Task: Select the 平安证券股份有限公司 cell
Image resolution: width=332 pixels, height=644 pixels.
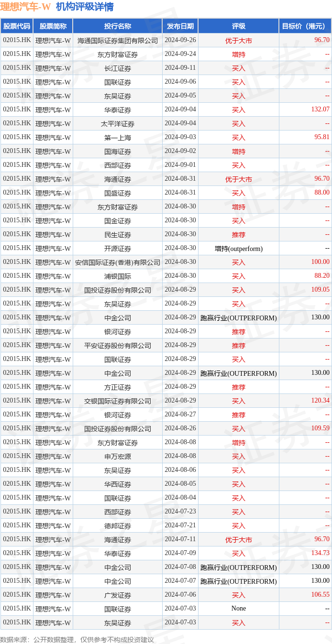Action: 118,346
